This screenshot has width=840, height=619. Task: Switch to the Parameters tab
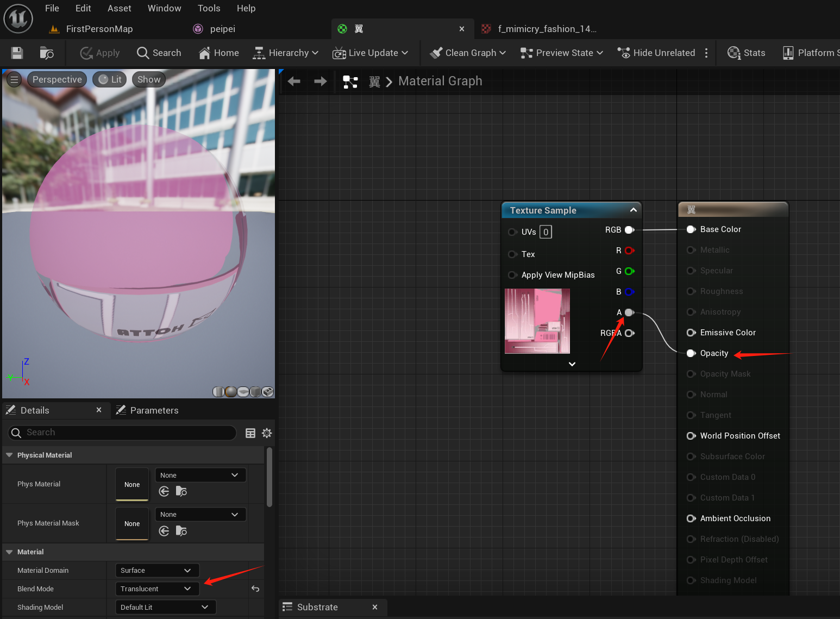(x=147, y=410)
